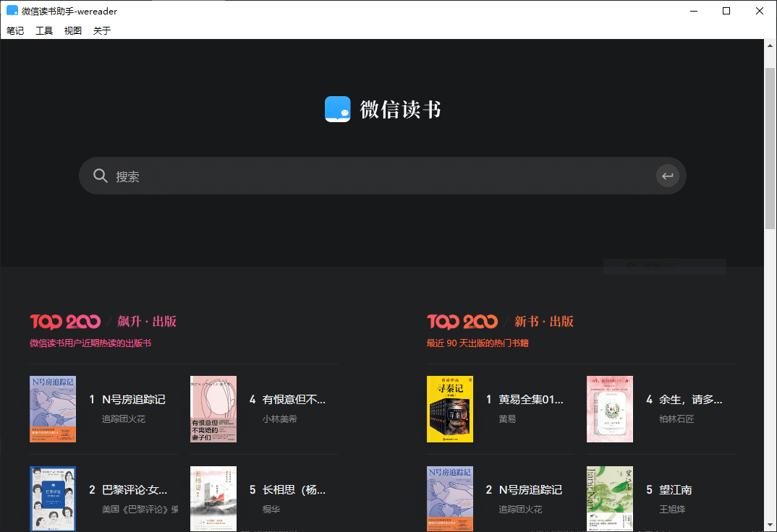The image size is (777, 532).
Task: Click the TOP 200 新书·出版 badge graphic
Action: coord(462,321)
